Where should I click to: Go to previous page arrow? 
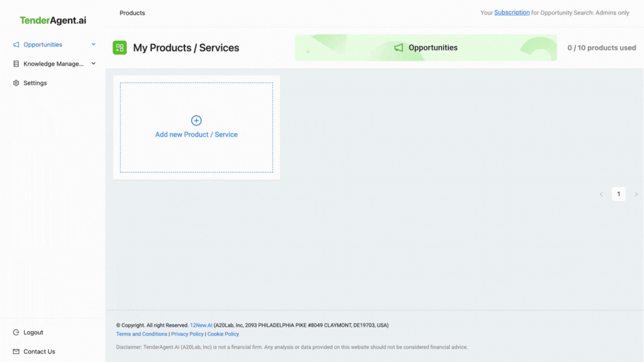[x=602, y=194]
